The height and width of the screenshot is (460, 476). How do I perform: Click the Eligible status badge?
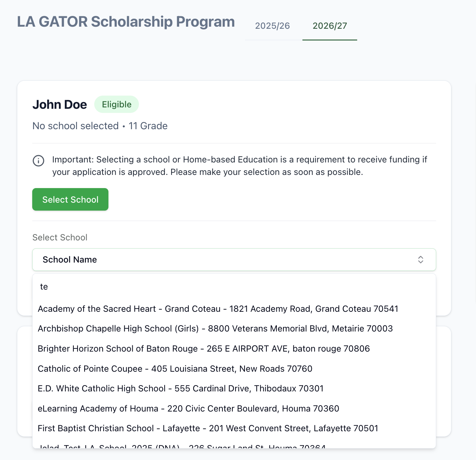click(x=116, y=105)
